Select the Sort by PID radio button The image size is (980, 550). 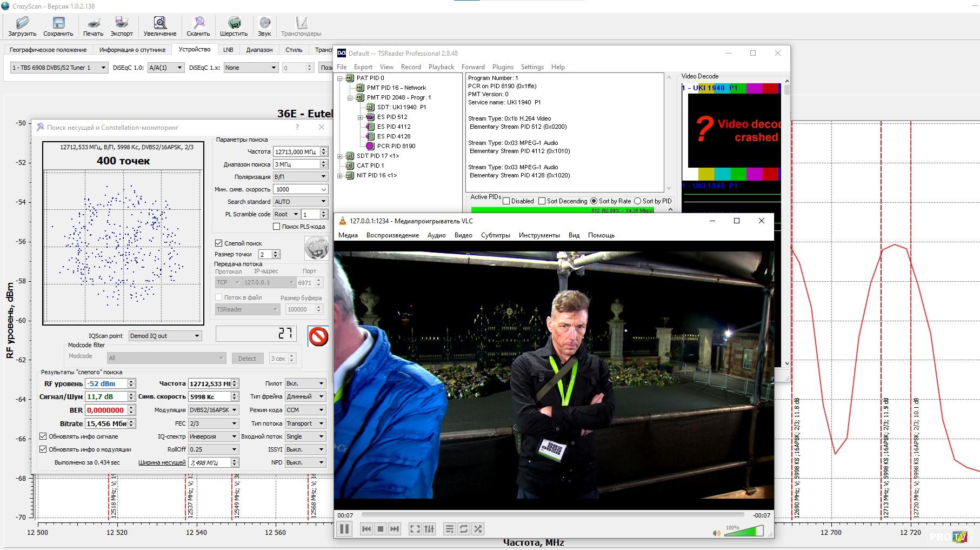tap(637, 201)
